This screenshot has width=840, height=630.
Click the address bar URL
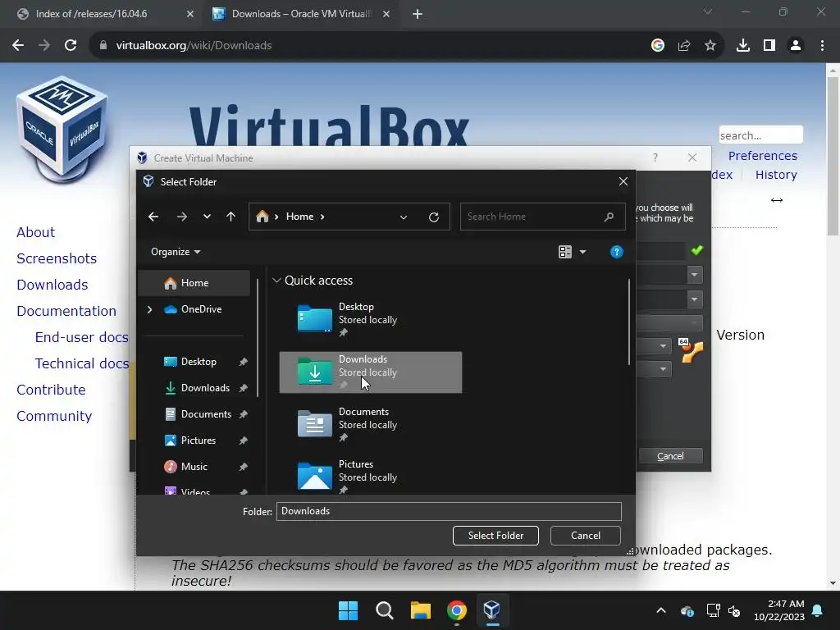click(194, 46)
